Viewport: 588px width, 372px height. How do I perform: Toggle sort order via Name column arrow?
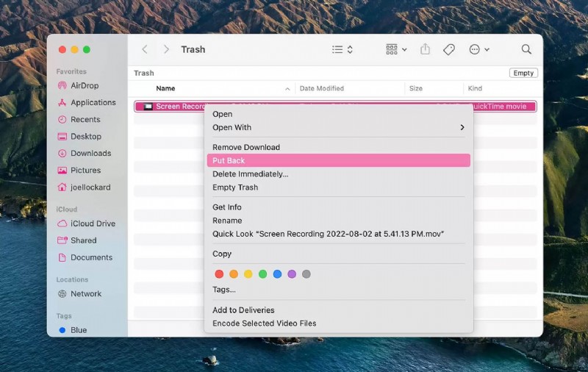pos(287,89)
